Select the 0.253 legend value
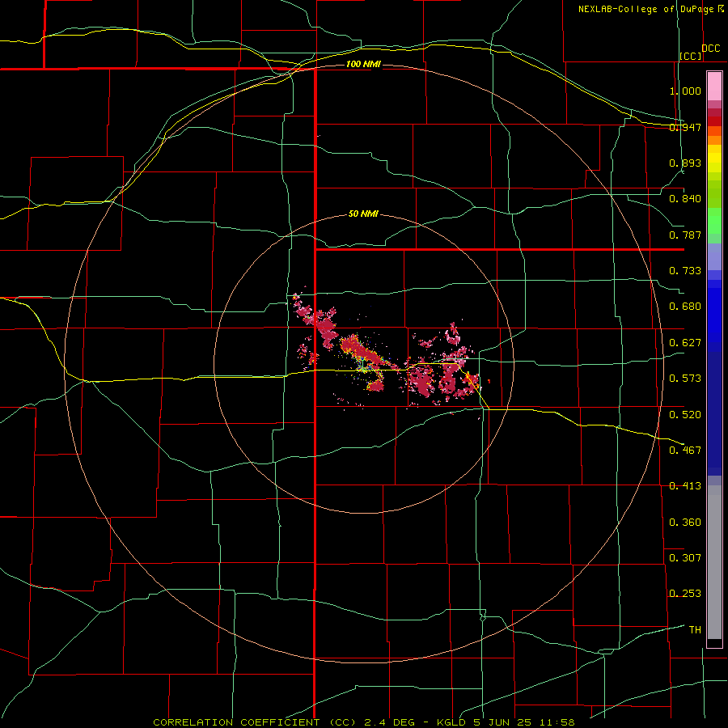Image resolution: width=728 pixels, height=728 pixels. (x=685, y=594)
